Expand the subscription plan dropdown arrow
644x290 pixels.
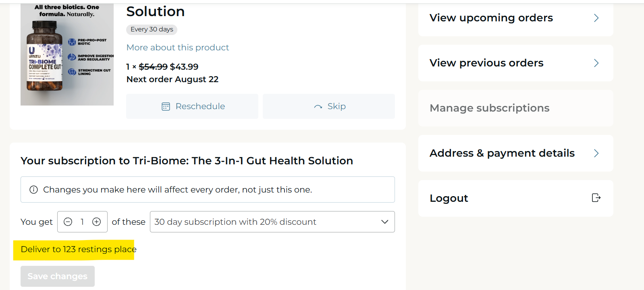click(x=385, y=222)
